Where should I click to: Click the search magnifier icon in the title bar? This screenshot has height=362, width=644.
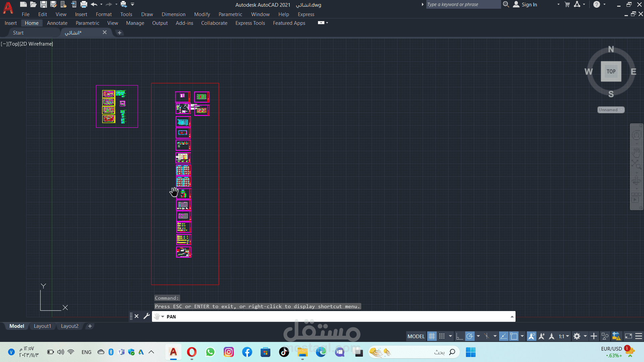click(x=506, y=4)
